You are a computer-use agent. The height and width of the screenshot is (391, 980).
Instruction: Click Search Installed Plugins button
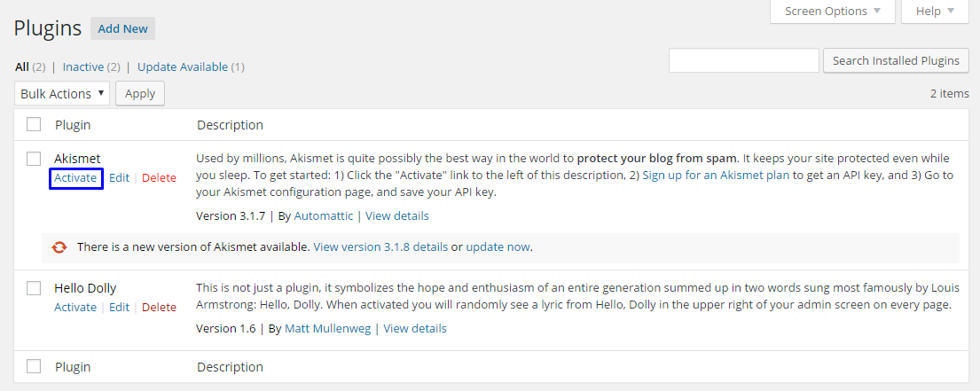point(896,61)
